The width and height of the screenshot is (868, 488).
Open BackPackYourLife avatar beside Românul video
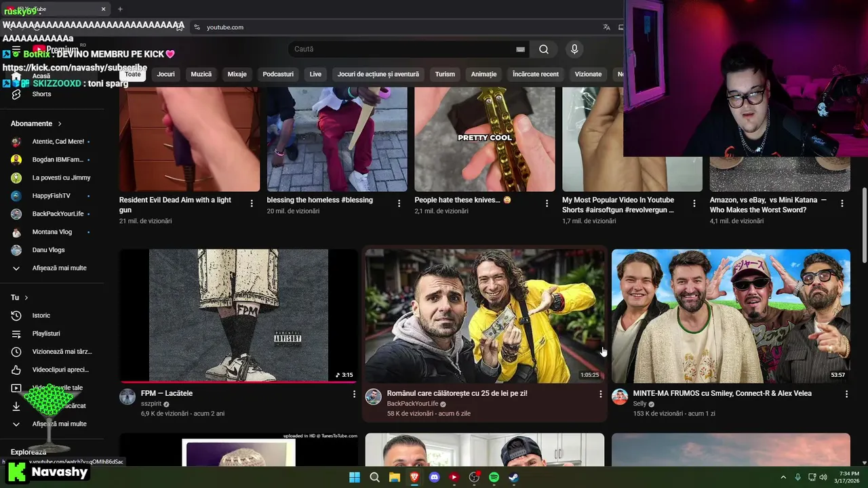tap(374, 396)
